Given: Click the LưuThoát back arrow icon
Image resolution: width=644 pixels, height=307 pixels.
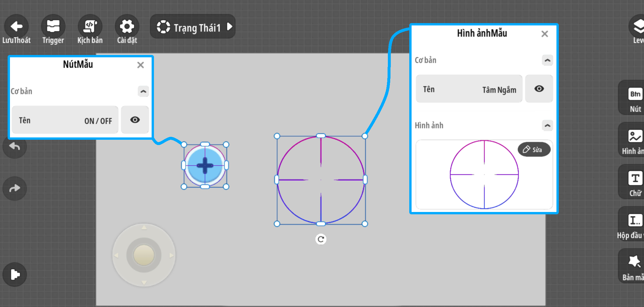Looking at the screenshot, I should click(16, 27).
